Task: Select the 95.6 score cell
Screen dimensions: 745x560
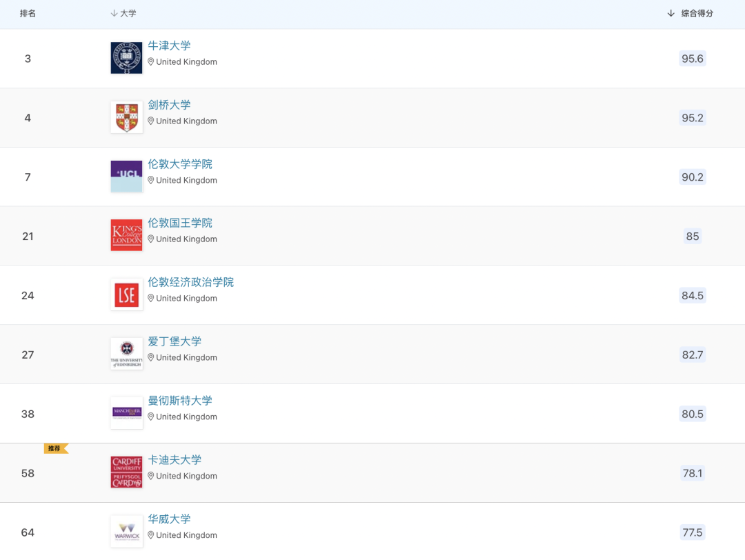Action: point(693,59)
